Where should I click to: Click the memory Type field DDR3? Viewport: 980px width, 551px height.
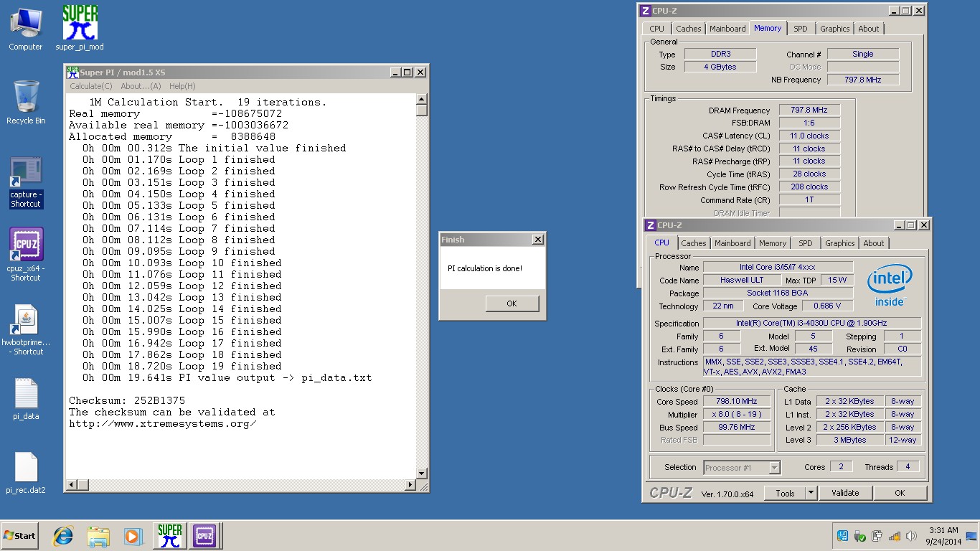pos(720,54)
